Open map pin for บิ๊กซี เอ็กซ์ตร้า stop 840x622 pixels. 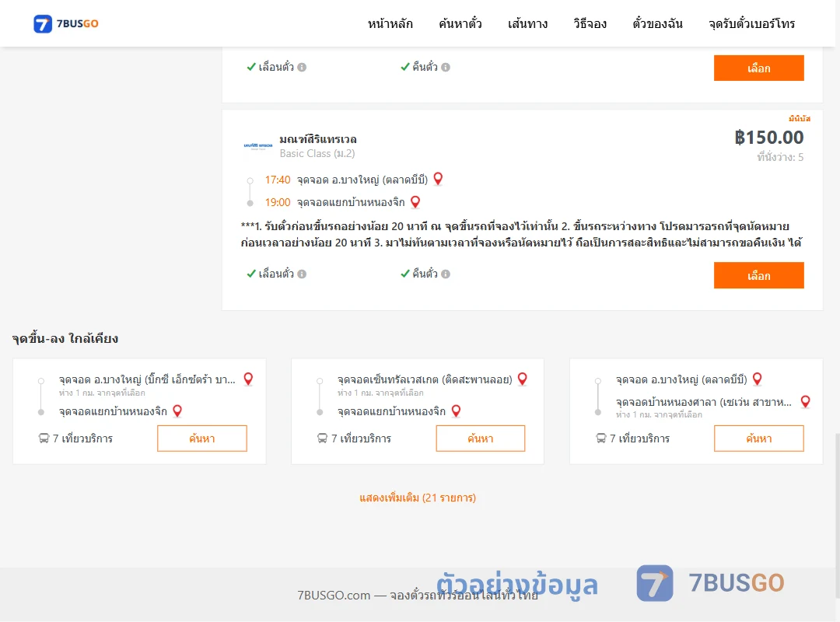coord(248,379)
